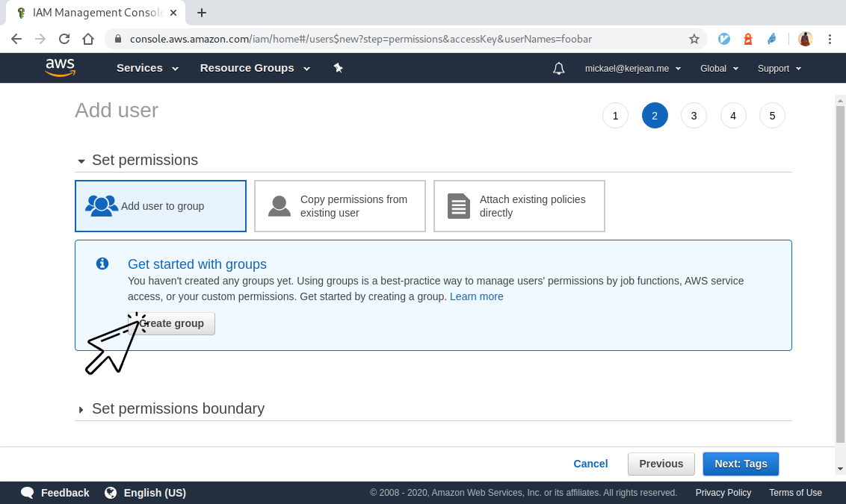Open the notifications bell icon
The image size is (846, 504).
coord(559,69)
